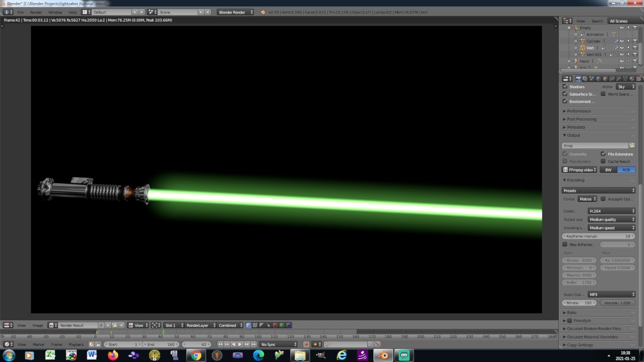Toggle the Environment Map checkbox
The image size is (644, 362).
(x=565, y=101)
